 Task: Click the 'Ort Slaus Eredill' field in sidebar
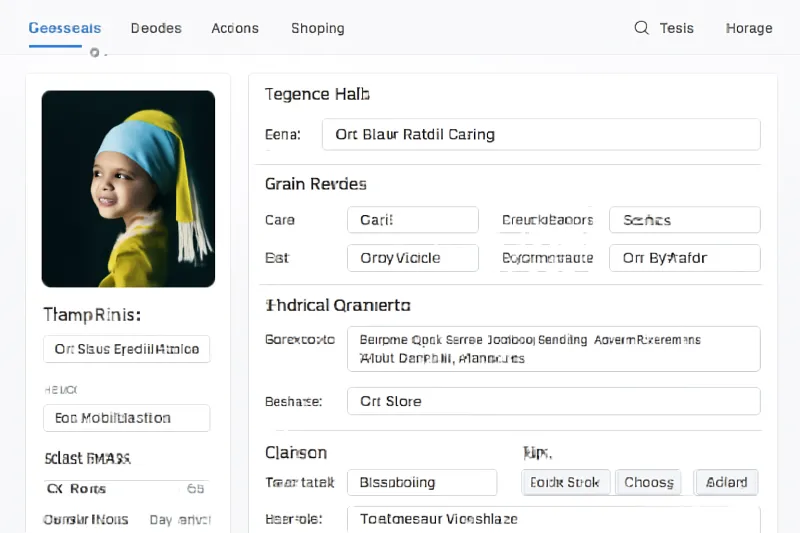[x=127, y=349]
